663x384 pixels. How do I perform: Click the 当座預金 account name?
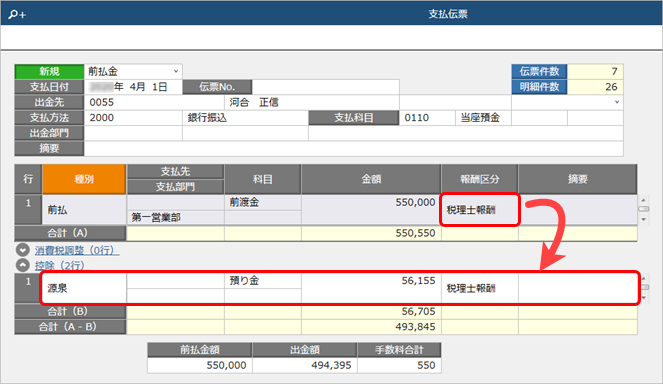coord(483,118)
